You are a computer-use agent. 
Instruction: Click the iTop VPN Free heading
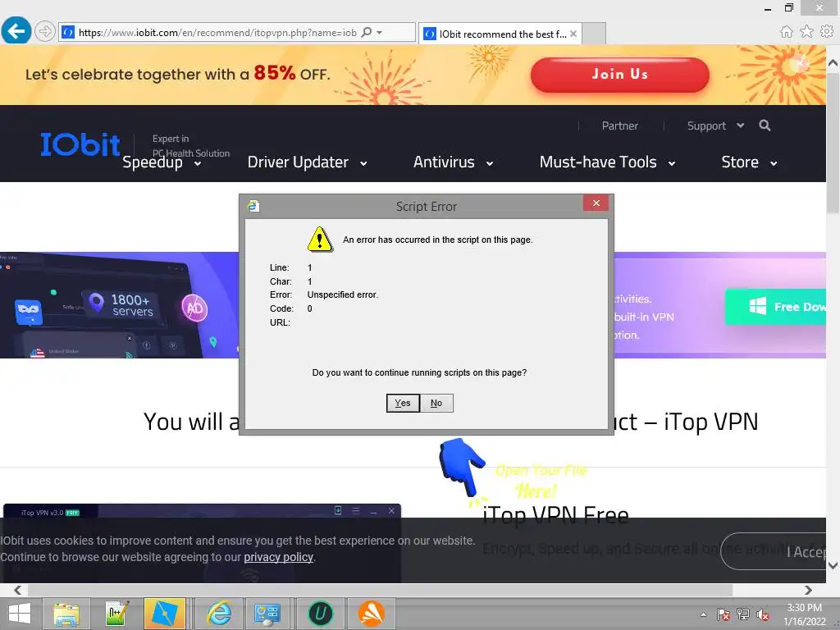(555, 515)
